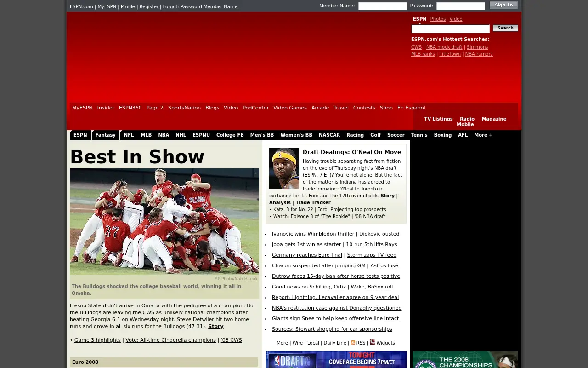The width and height of the screenshot is (588, 368).
Task: Click the Insider link in red bar
Action: click(106, 108)
